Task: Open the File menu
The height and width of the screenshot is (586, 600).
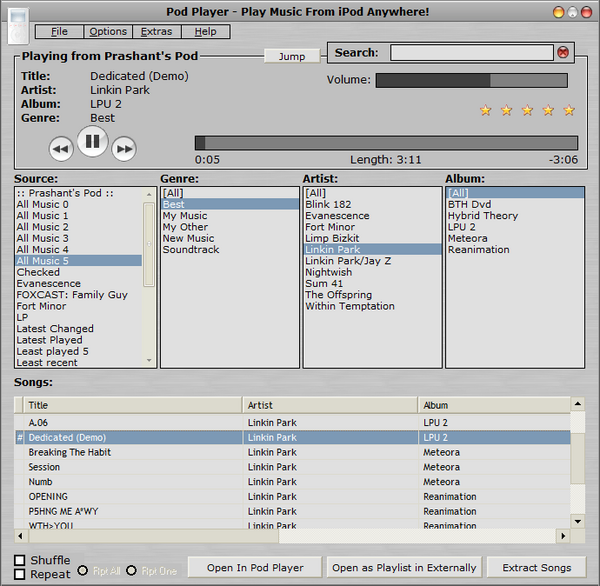Action: click(x=59, y=31)
